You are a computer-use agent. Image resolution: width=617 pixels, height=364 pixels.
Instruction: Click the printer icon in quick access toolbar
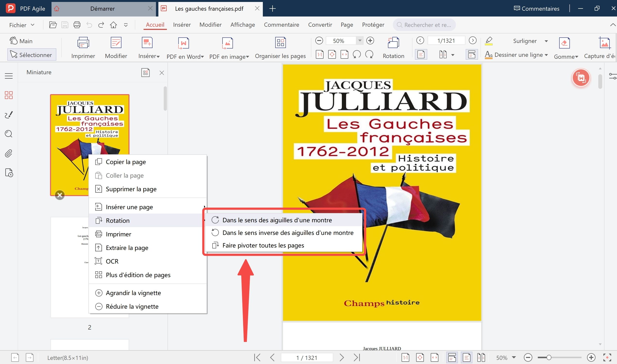coord(77,25)
